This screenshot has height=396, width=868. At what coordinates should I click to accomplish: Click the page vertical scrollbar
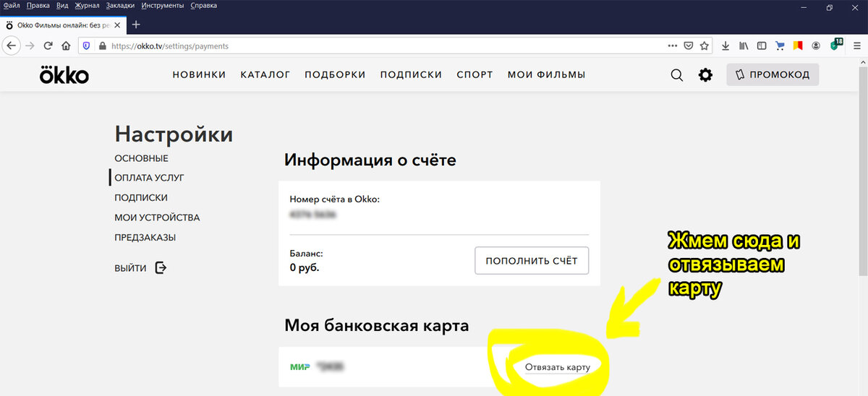(862, 172)
